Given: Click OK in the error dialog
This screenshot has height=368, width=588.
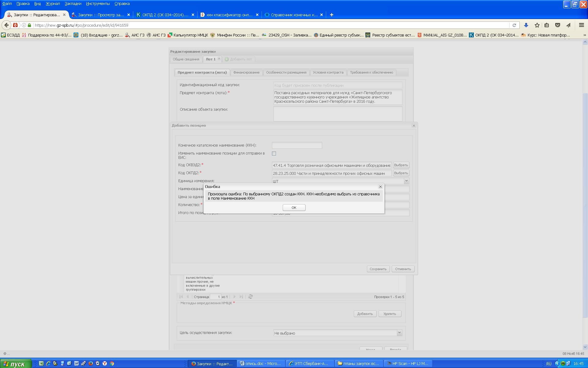Looking at the screenshot, I should point(294,208).
